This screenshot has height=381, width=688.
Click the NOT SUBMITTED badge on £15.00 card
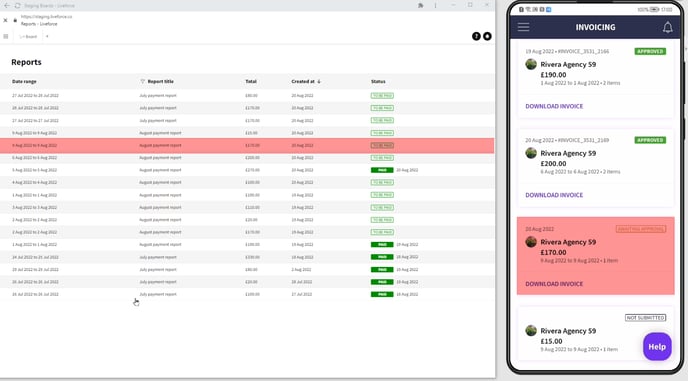click(x=645, y=317)
